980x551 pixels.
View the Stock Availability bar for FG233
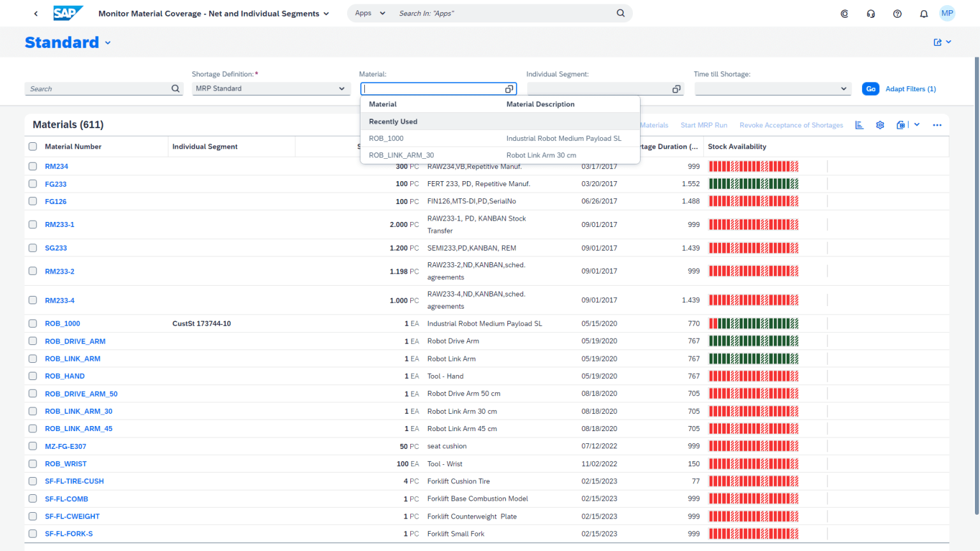753,184
